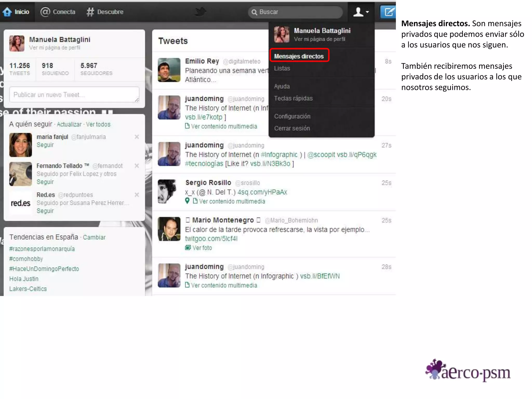Select Mensajes directos menu entry
The width and height of the screenshot is (532, 399).
pyautogui.click(x=299, y=56)
